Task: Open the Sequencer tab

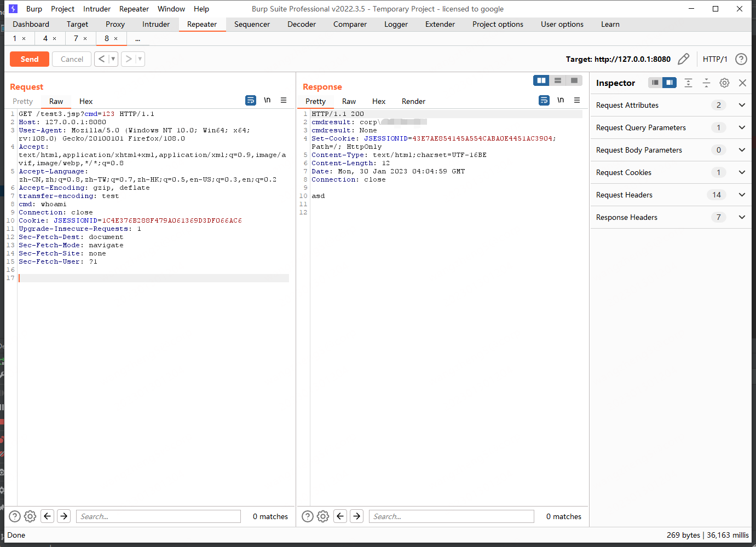Action: 252,24
